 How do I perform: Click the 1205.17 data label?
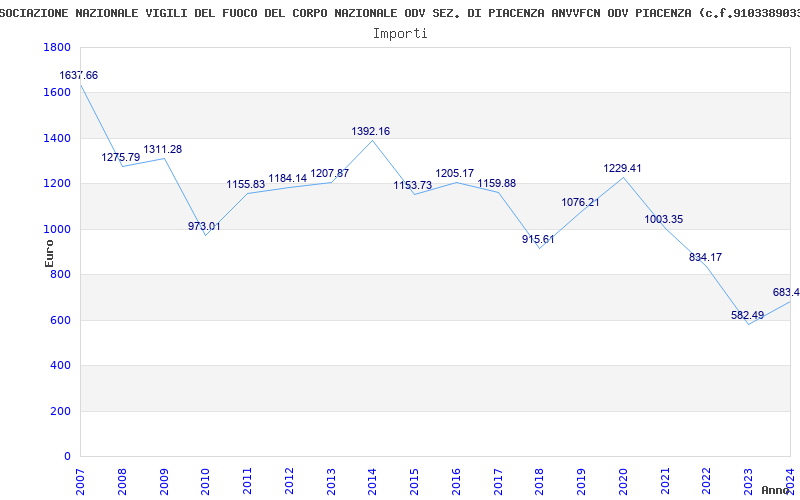tap(455, 173)
